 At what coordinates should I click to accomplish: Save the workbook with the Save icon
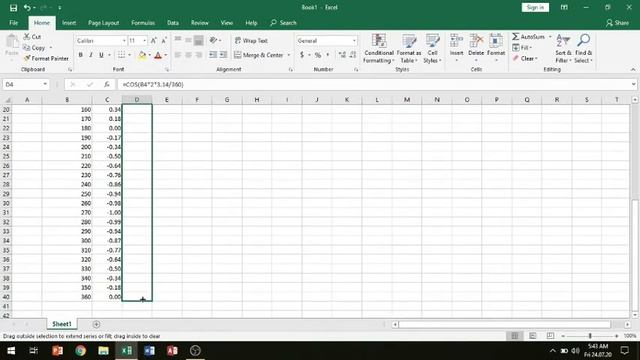click(13, 7)
